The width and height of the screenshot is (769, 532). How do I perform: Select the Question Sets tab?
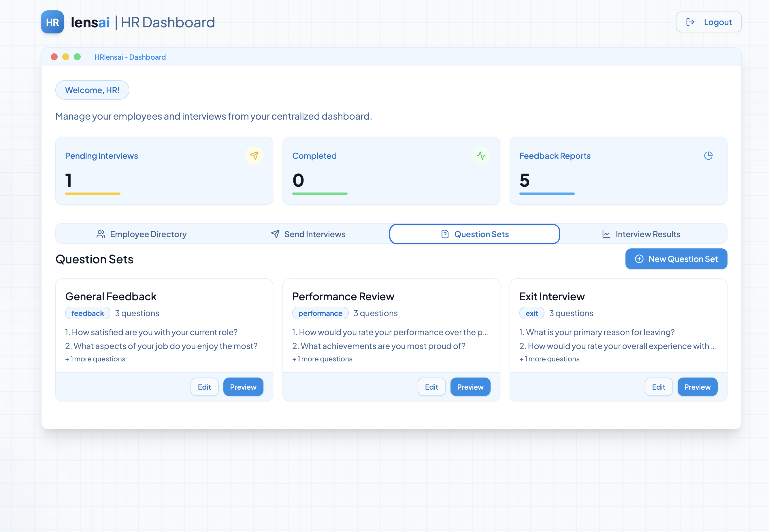(x=474, y=234)
